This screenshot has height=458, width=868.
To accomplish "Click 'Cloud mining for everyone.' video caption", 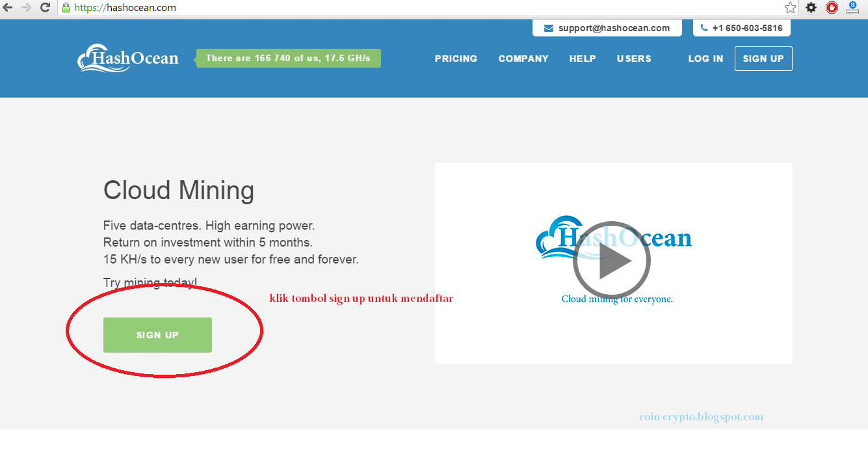I will [x=617, y=299].
